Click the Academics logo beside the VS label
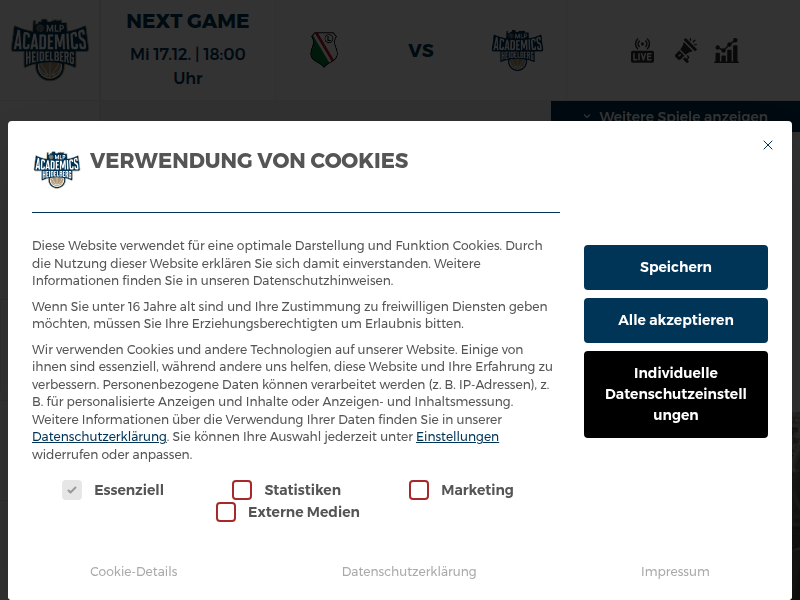The height and width of the screenshot is (600, 800). [x=517, y=49]
